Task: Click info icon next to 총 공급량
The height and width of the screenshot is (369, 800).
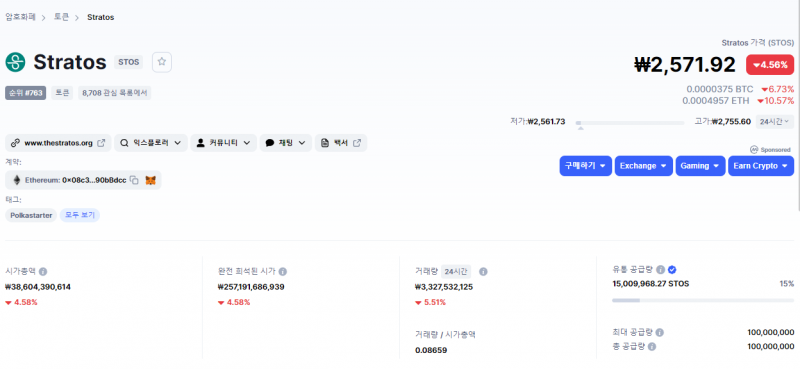Action: click(x=652, y=347)
